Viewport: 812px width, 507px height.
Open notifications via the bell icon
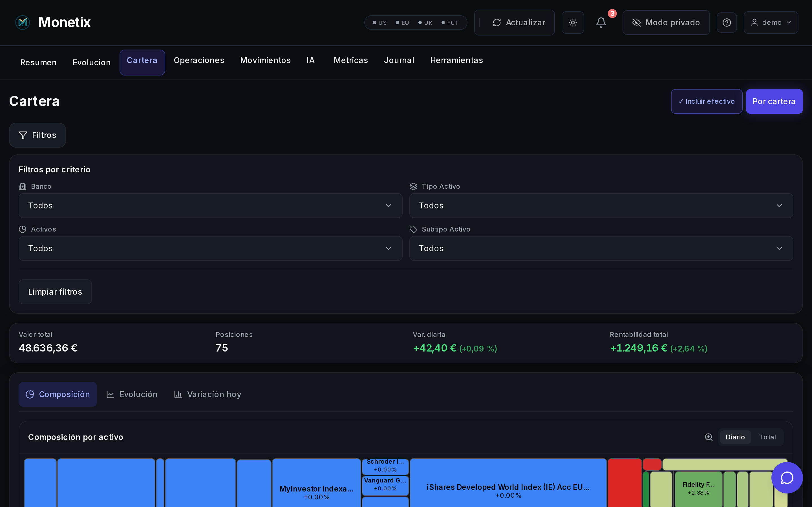(601, 23)
